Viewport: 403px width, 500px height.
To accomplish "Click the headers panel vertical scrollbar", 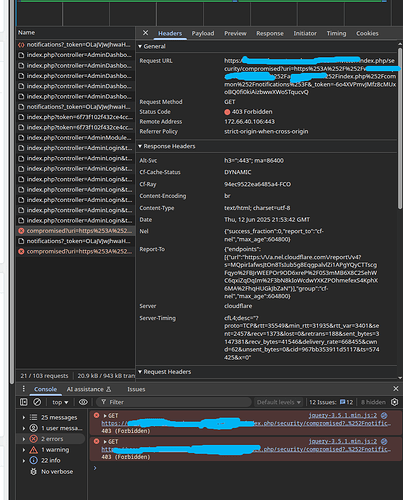I will (x=400, y=128).
